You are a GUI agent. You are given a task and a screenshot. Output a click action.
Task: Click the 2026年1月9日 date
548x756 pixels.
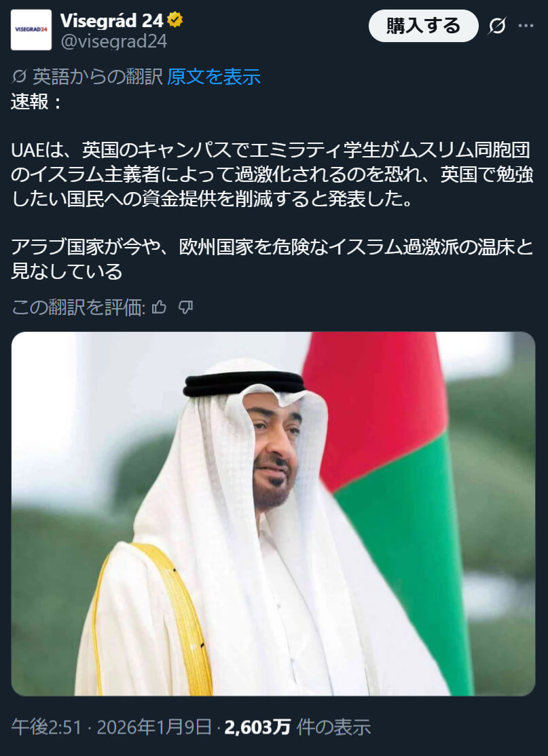154,727
